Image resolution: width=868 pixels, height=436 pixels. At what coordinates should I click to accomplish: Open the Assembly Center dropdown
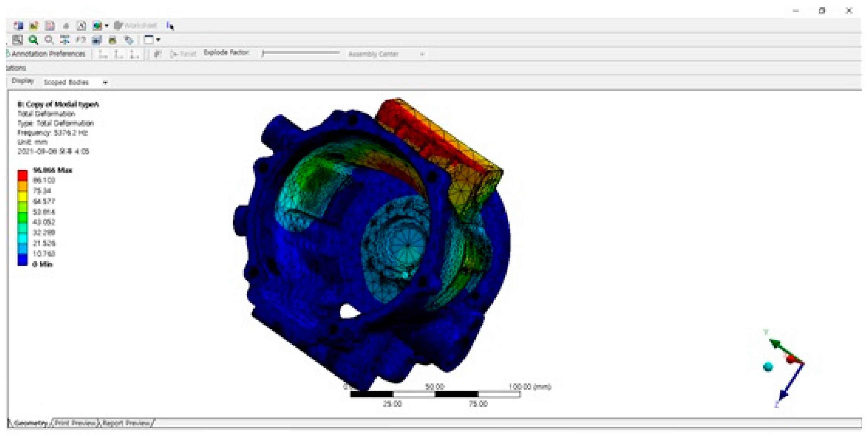click(x=422, y=54)
